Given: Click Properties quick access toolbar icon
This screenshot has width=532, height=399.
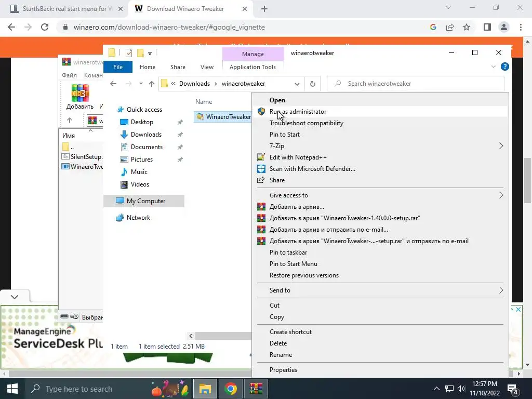Looking at the screenshot, I should [x=129, y=53].
